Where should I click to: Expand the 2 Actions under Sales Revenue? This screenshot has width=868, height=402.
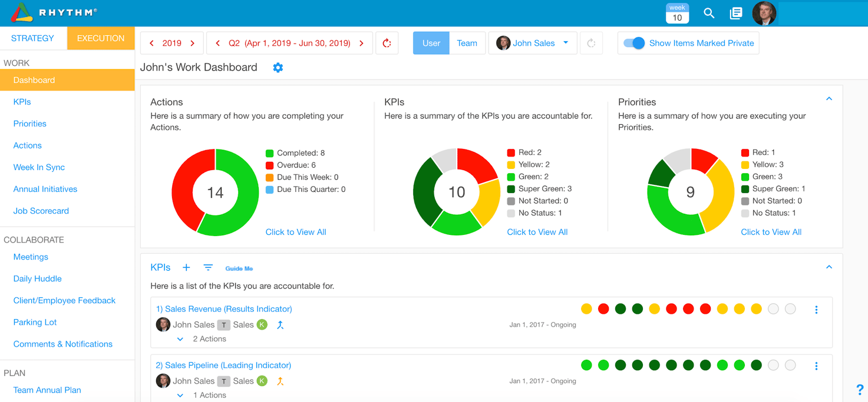[202, 339]
